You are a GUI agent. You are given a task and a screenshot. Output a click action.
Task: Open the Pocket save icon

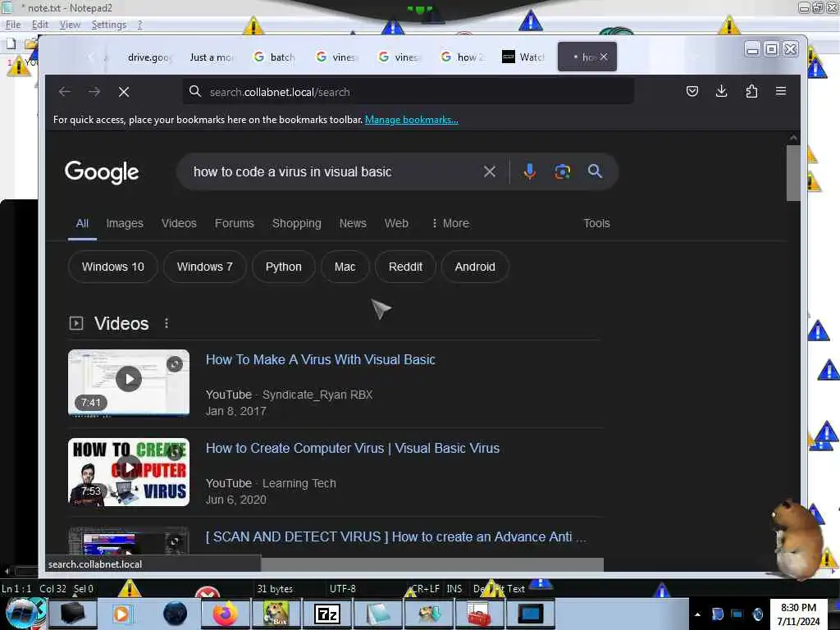[x=692, y=91]
